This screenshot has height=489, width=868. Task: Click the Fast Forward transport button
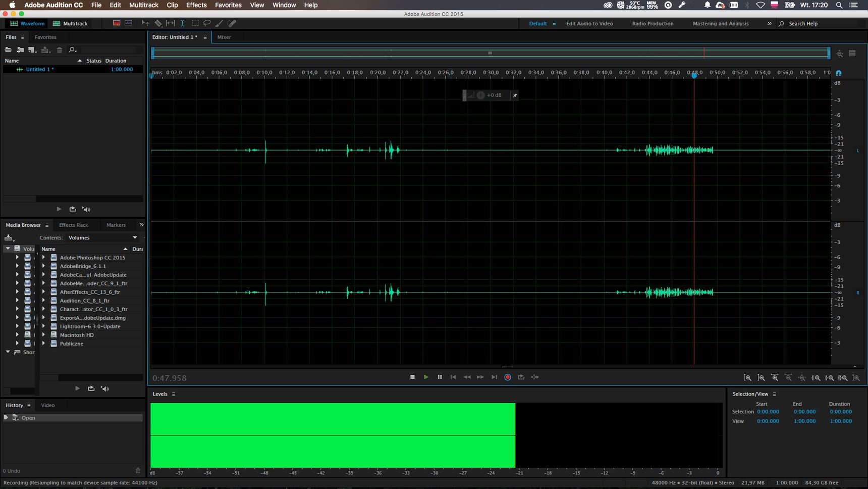(x=480, y=377)
